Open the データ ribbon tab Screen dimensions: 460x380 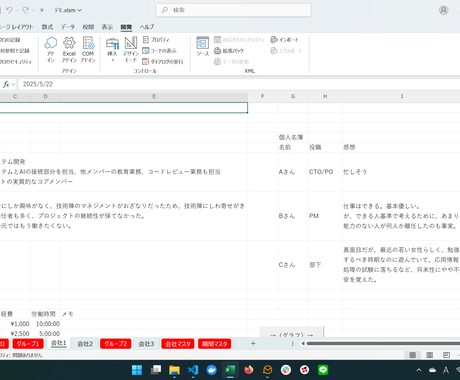[x=68, y=27]
